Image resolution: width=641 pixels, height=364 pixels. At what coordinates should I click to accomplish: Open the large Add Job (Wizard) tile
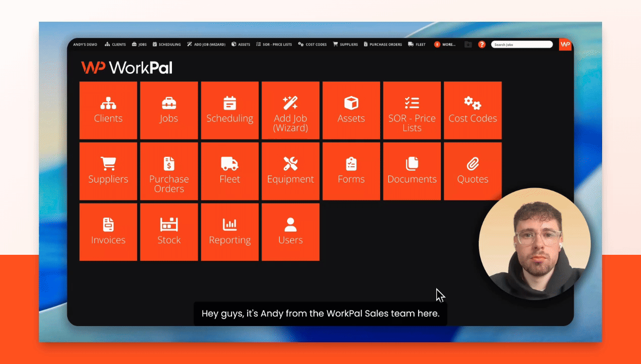click(290, 110)
